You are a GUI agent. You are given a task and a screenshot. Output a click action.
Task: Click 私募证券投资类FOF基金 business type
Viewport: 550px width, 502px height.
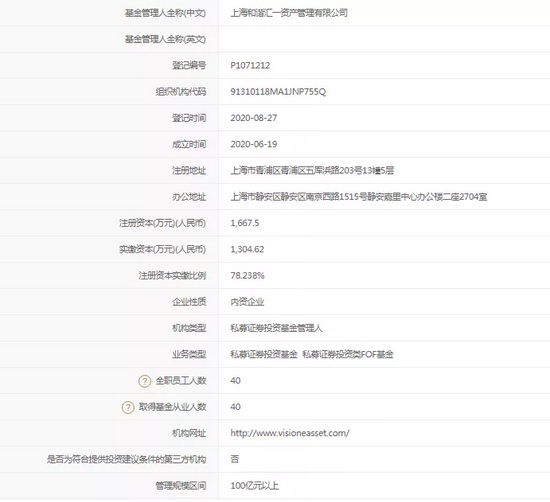[348, 354]
